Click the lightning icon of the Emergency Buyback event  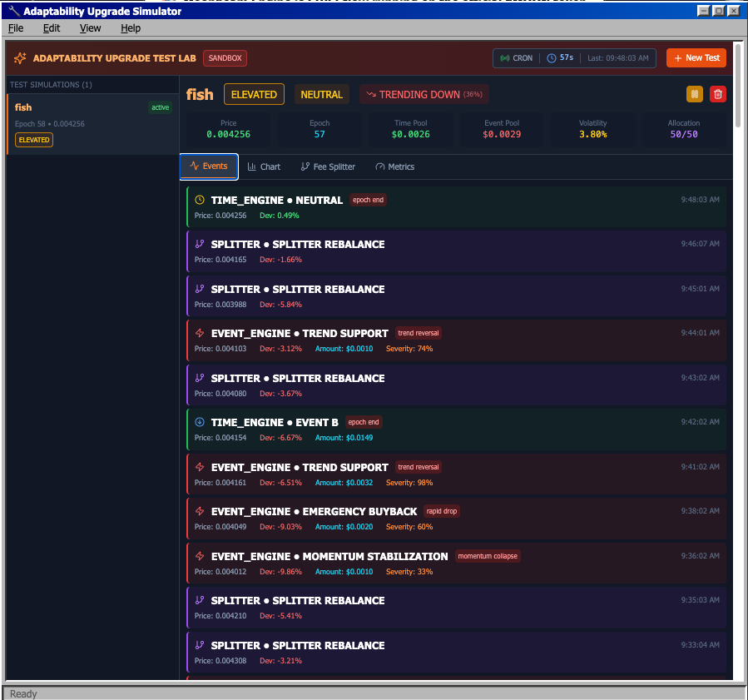point(200,511)
